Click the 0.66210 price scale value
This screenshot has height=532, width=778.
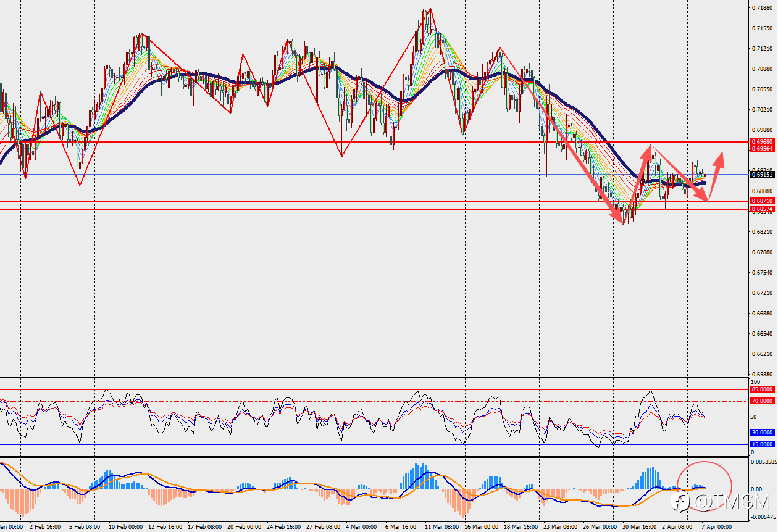[x=763, y=354]
